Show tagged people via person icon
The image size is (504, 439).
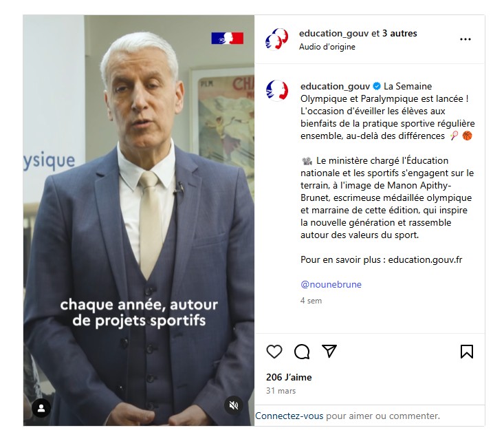click(41, 408)
